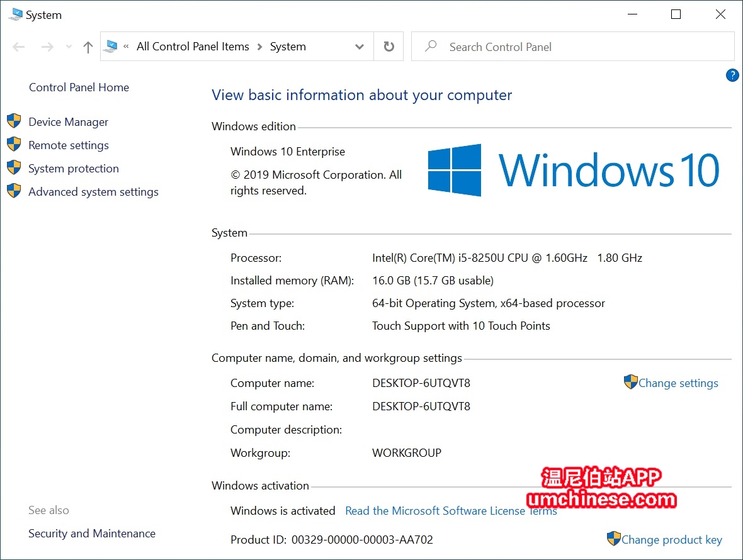
Task: Select the Windows 10 Enterprise text
Action: [x=288, y=152]
